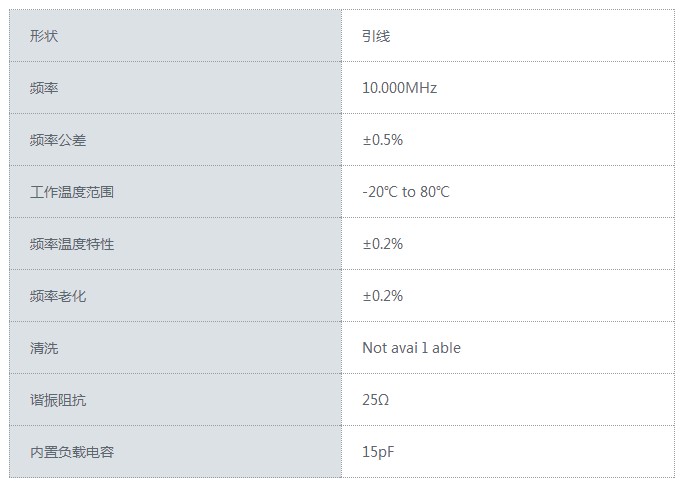This screenshot has width=685, height=492.
Task: Click the 频率 row label
Action: coord(45,88)
